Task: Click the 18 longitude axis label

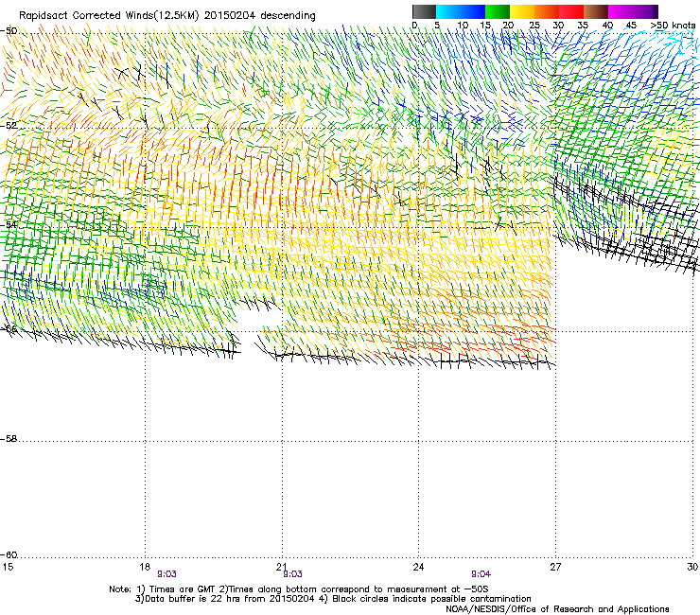Action: point(145,567)
